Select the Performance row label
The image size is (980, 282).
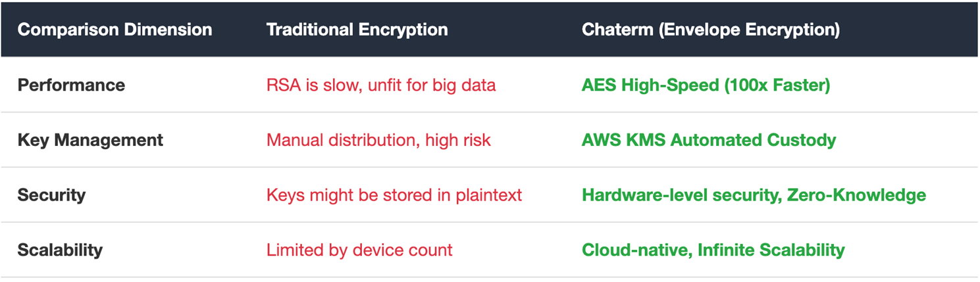(71, 85)
